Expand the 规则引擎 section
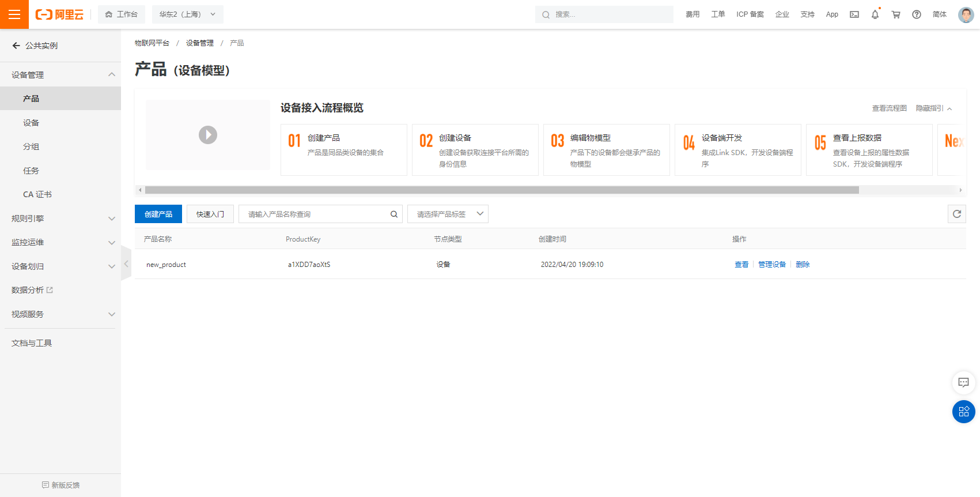 60,219
